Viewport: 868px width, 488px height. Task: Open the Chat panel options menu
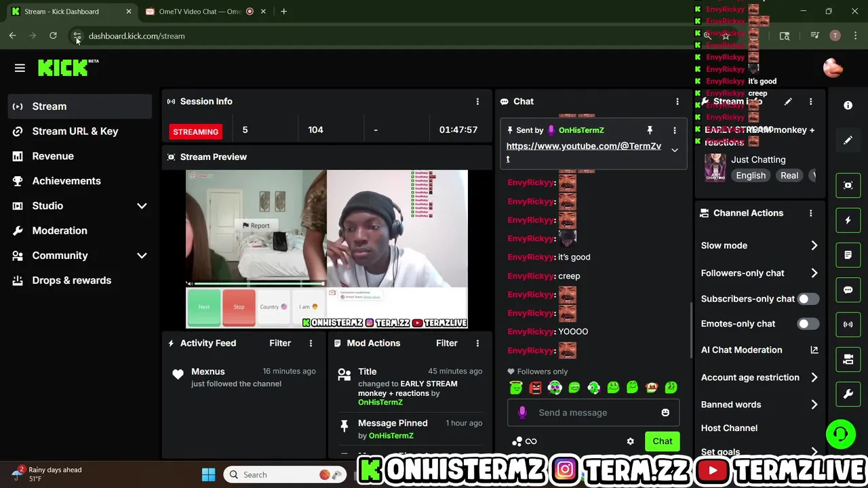click(x=677, y=102)
